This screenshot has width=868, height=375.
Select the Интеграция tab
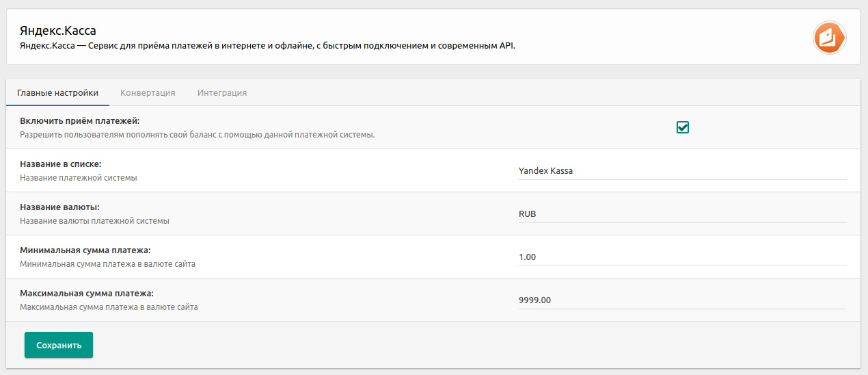pyautogui.click(x=222, y=93)
